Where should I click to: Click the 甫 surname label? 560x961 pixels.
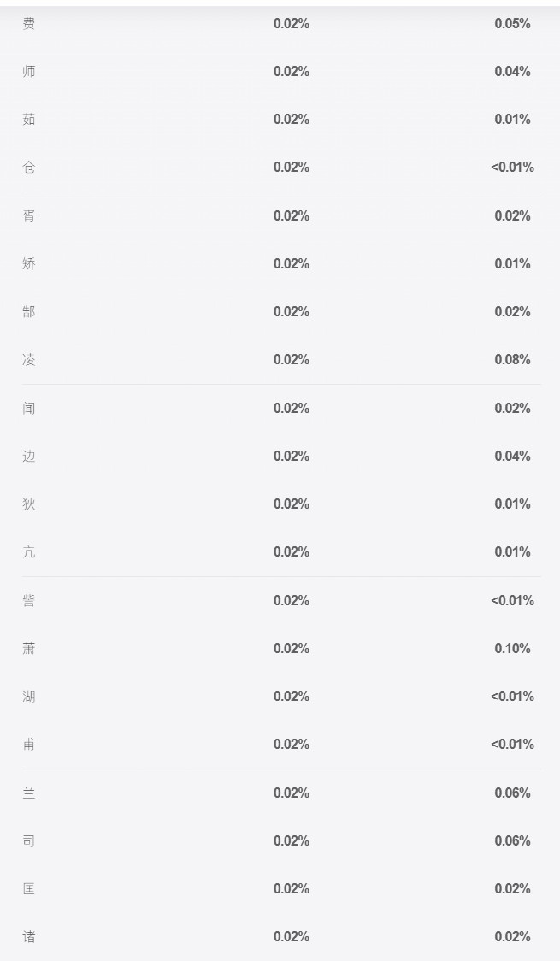(x=29, y=744)
